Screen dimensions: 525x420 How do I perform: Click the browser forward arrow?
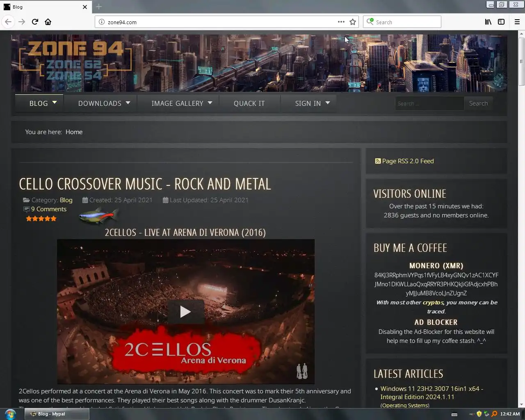(x=22, y=22)
